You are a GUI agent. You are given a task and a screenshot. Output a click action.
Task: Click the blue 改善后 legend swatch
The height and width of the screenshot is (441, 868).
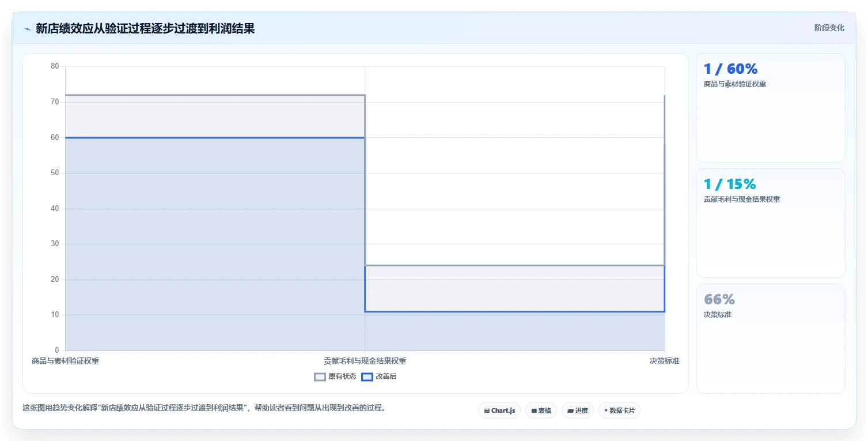367,377
